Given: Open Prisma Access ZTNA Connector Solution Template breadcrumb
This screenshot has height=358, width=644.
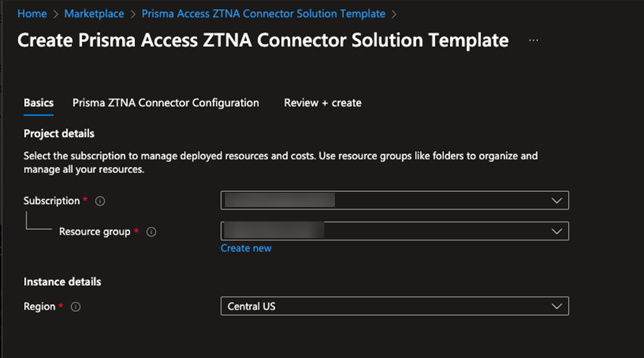Looking at the screenshot, I should tap(263, 14).
